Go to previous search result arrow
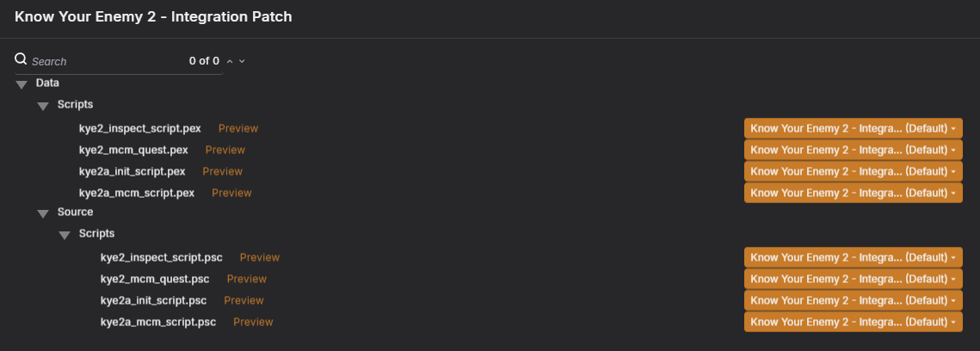The image size is (980, 351). pos(230,61)
